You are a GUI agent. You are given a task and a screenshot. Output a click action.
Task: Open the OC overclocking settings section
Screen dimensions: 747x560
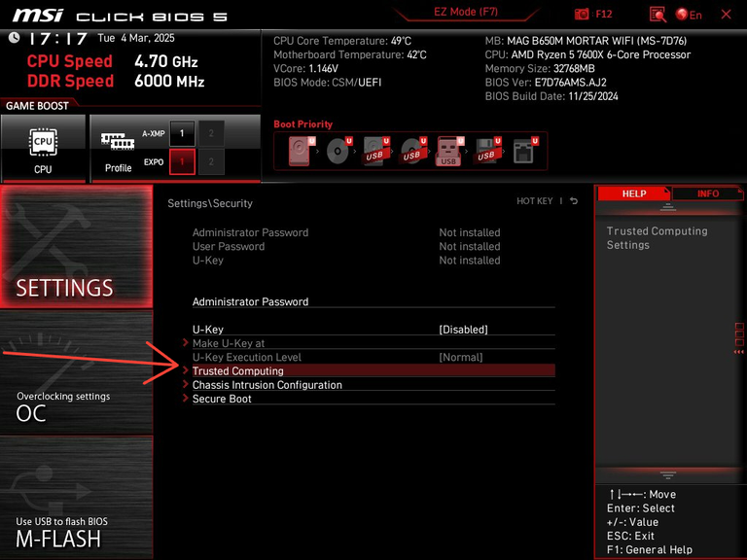76,372
